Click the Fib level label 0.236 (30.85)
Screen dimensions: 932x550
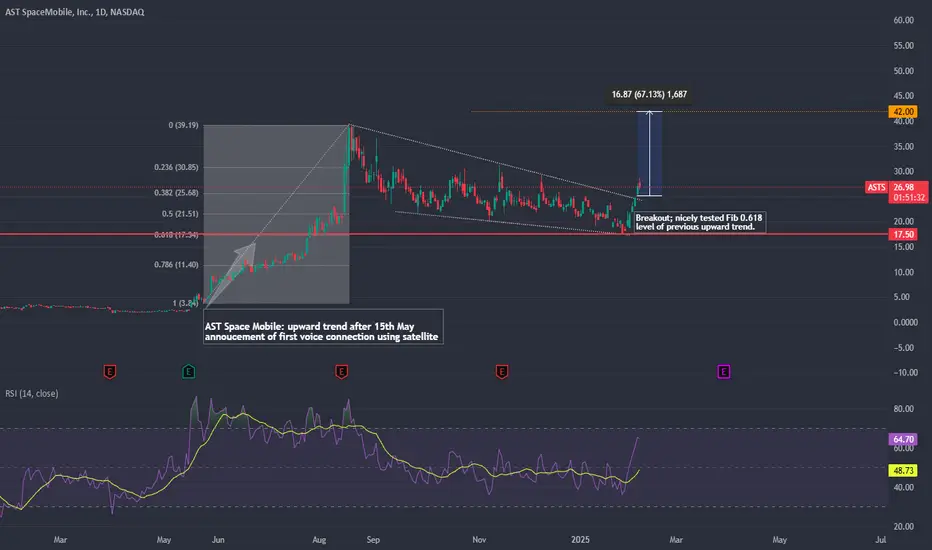177,167
